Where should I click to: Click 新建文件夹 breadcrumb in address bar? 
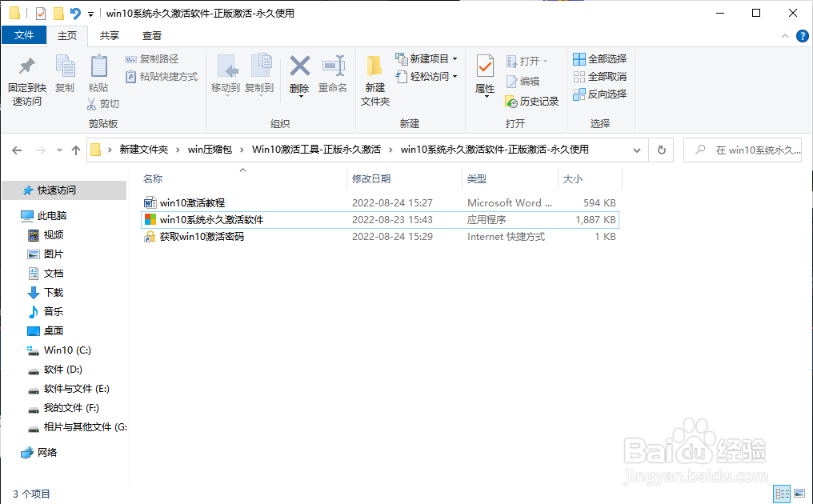tap(143, 150)
